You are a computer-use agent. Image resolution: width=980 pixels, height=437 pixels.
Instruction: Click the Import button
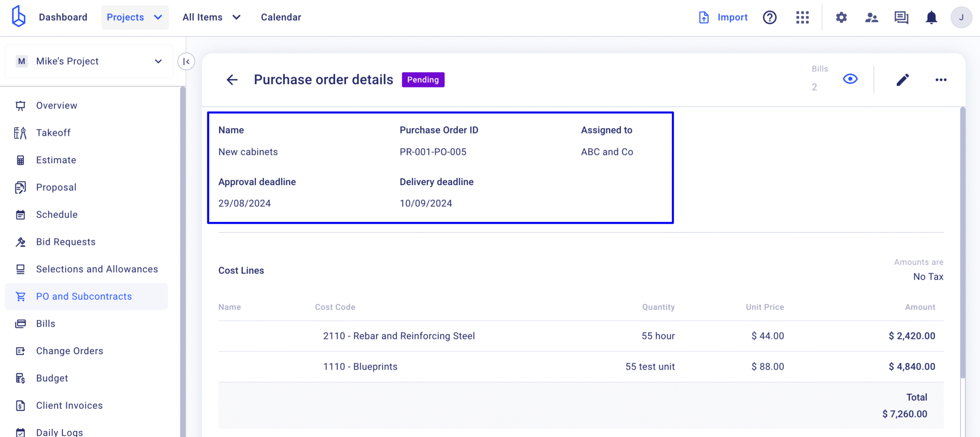pyautogui.click(x=723, y=17)
